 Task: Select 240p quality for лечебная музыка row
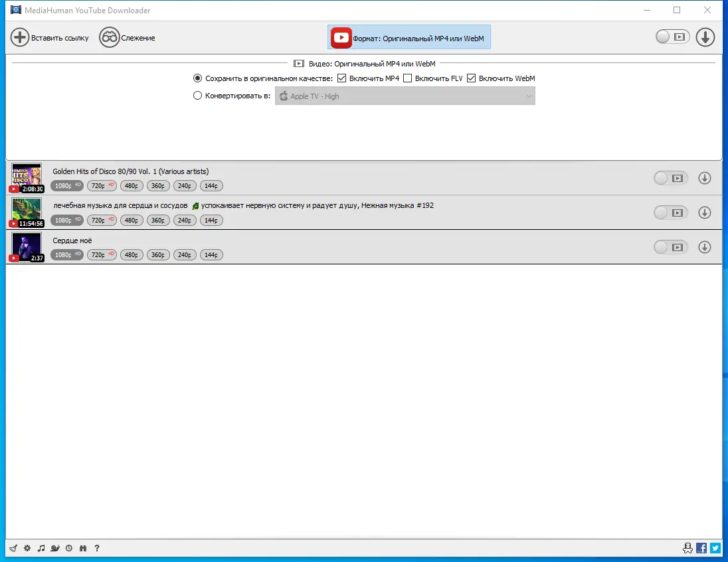tap(184, 220)
